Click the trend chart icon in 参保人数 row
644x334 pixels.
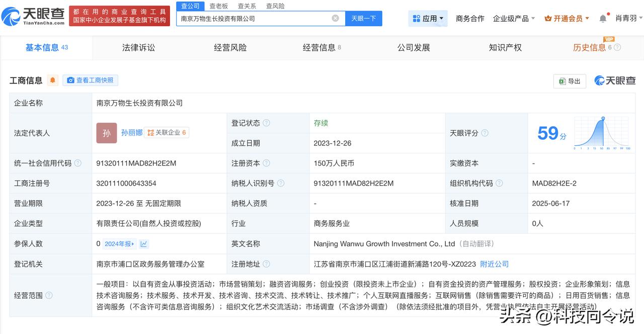(x=144, y=244)
